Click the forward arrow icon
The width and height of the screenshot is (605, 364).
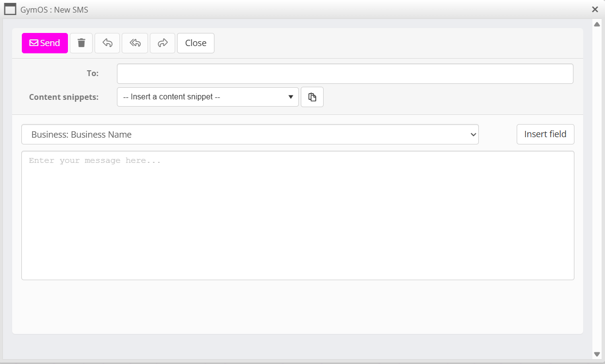[163, 43]
